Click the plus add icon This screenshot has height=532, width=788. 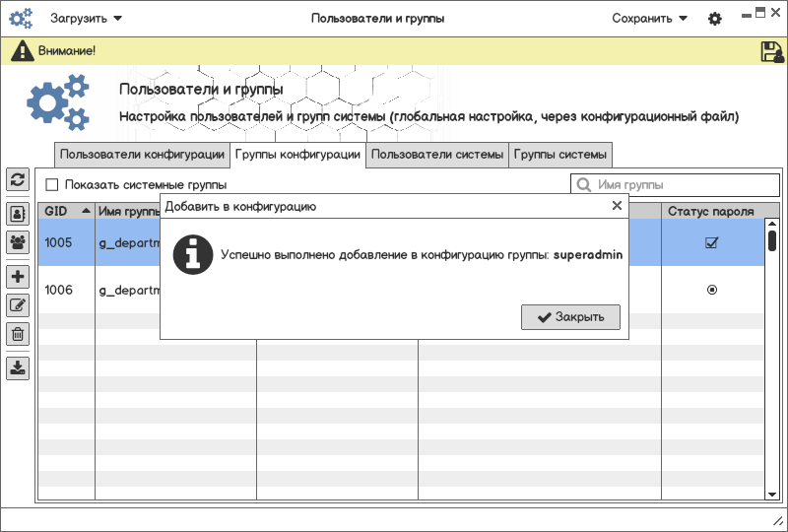[18, 277]
